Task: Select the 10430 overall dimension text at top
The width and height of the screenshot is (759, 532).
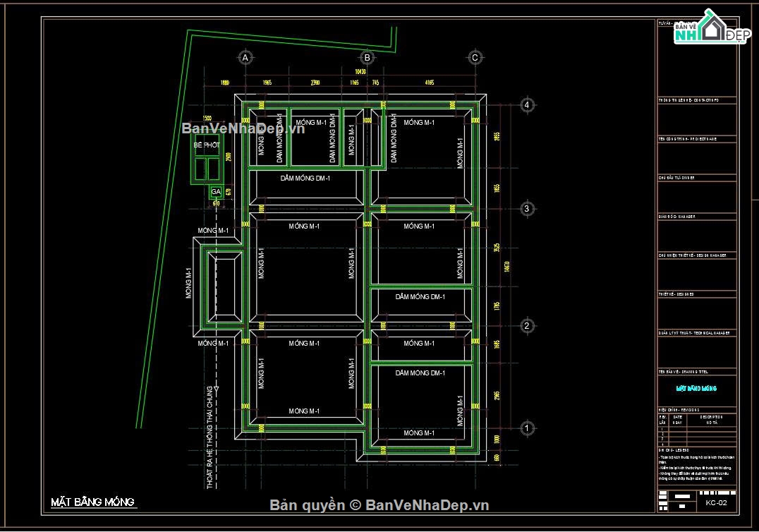Action: click(x=360, y=72)
